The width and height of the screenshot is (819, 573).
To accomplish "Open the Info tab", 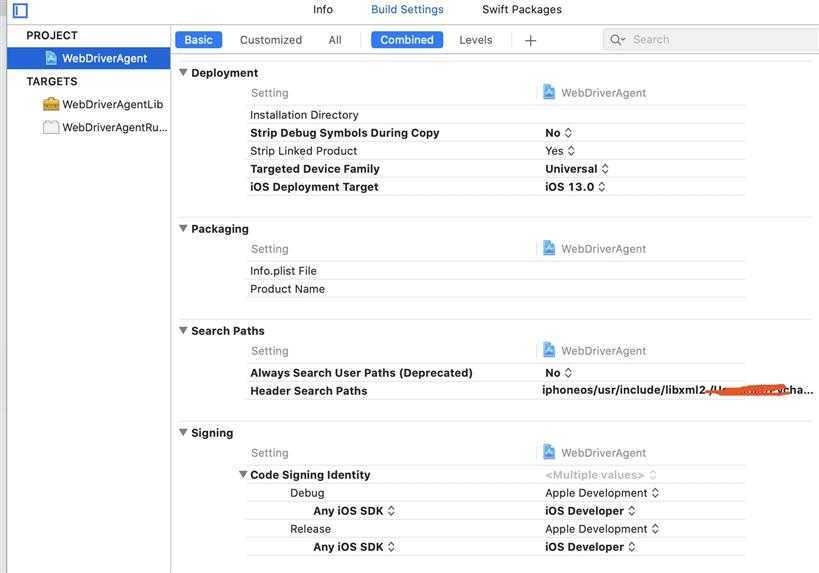I will pyautogui.click(x=323, y=9).
